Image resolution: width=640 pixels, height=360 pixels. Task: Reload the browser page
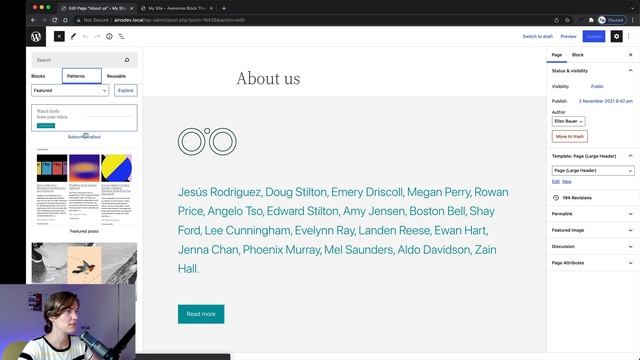click(x=54, y=20)
